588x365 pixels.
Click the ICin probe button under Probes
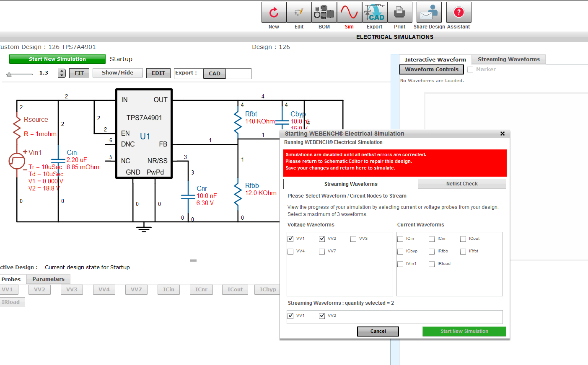click(169, 290)
